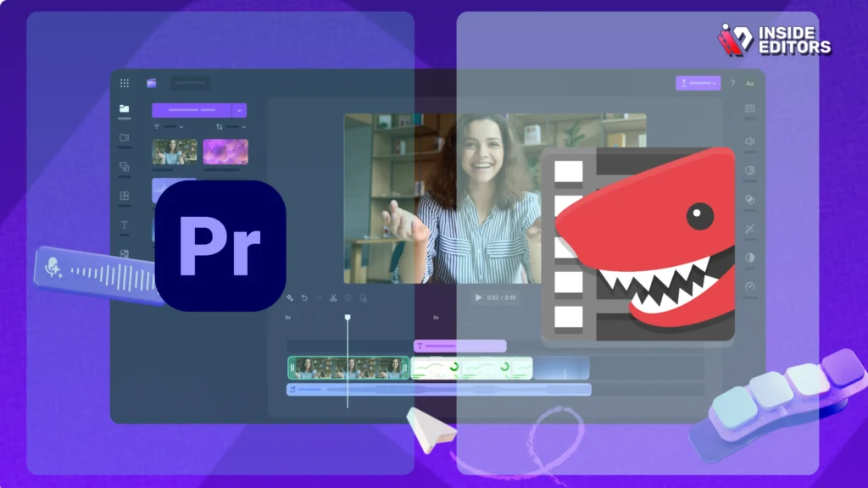Open the fade icon in right sidebar
868x488 pixels.
point(750,170)
